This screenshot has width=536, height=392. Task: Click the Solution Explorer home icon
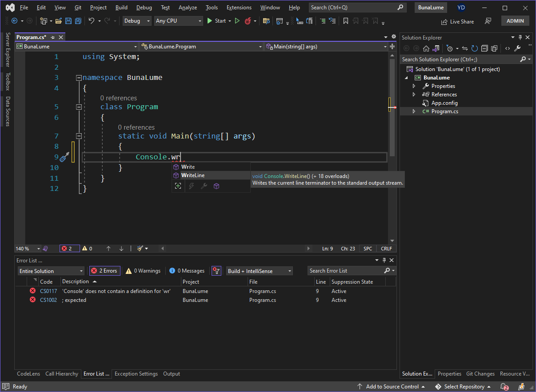point(426,48)
